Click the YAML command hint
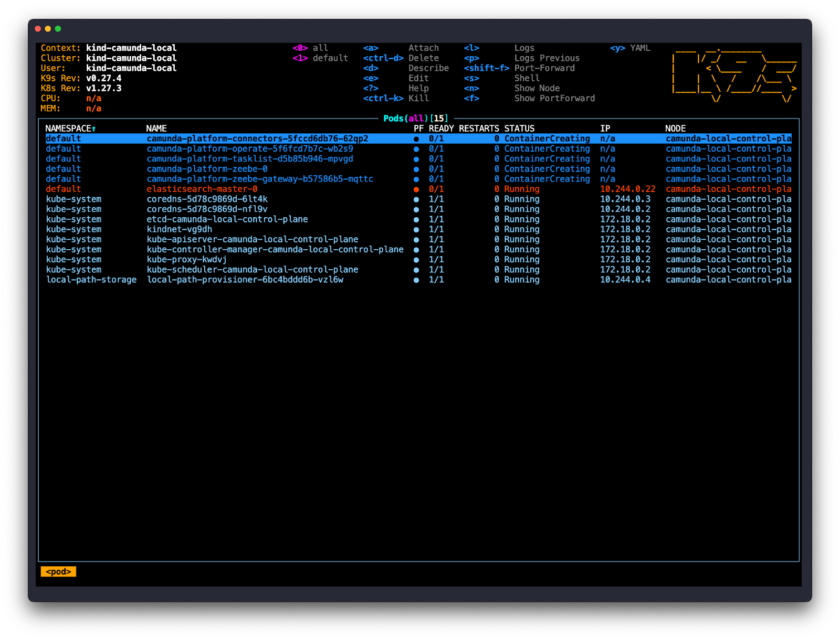 [640, 48]
